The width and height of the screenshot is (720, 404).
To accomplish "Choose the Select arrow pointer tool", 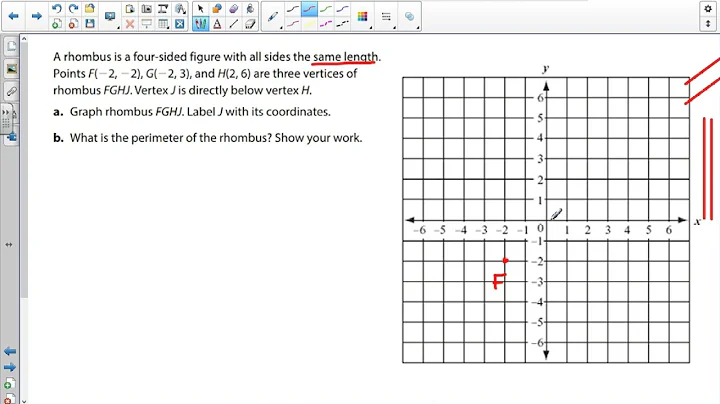I will point(200,9).
